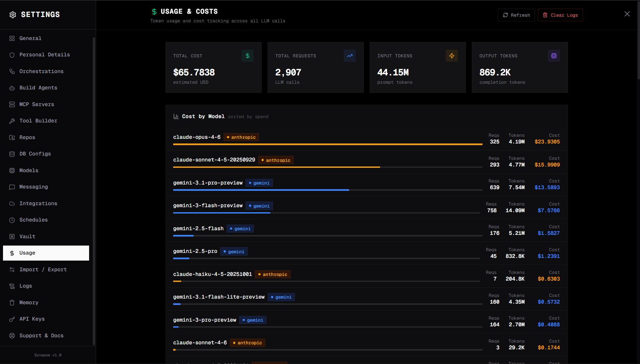This screenshot has width=640, height=364.
Task: Open the General settings section
Action: click(x=46, y=38)
